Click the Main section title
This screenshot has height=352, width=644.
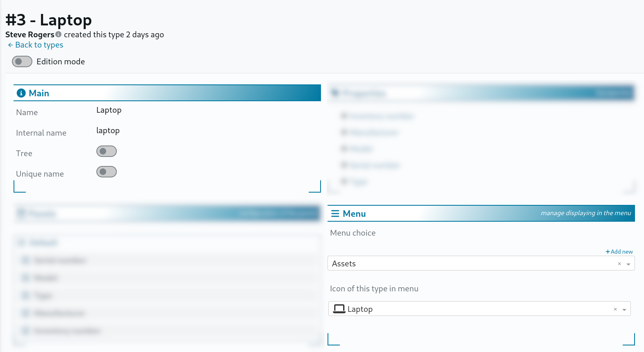coord(39,93)
